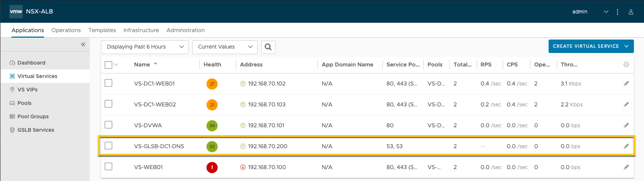Click green up-arrow status icon beside 192.168.70.103
The width and height of the screenshot is (644, 181).
(243, 105)
